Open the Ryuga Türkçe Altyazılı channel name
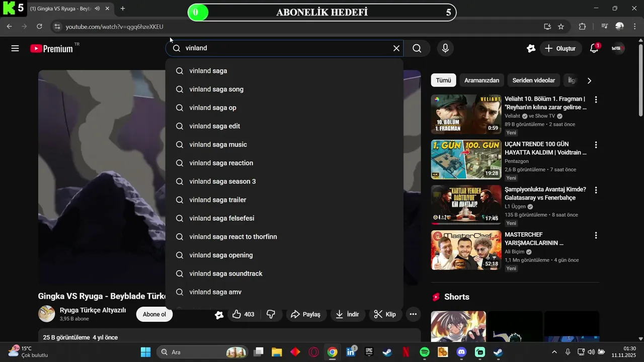 coord(93,310)
